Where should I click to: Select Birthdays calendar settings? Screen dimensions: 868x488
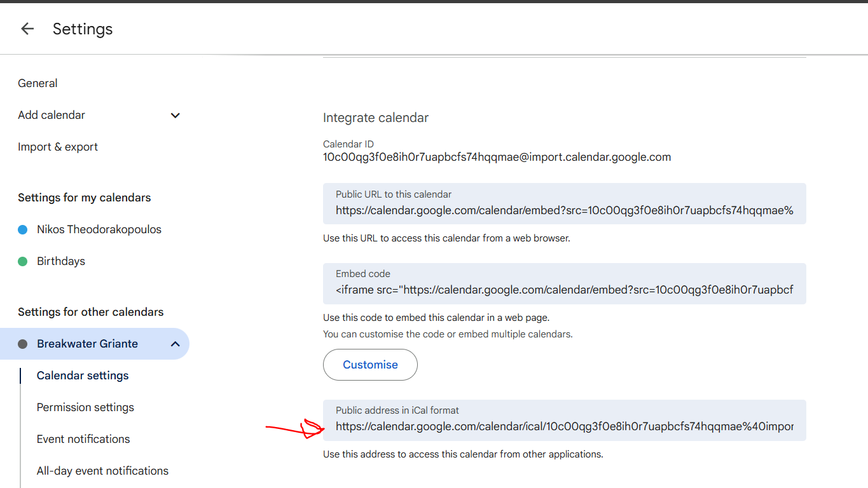pos(61,261)
